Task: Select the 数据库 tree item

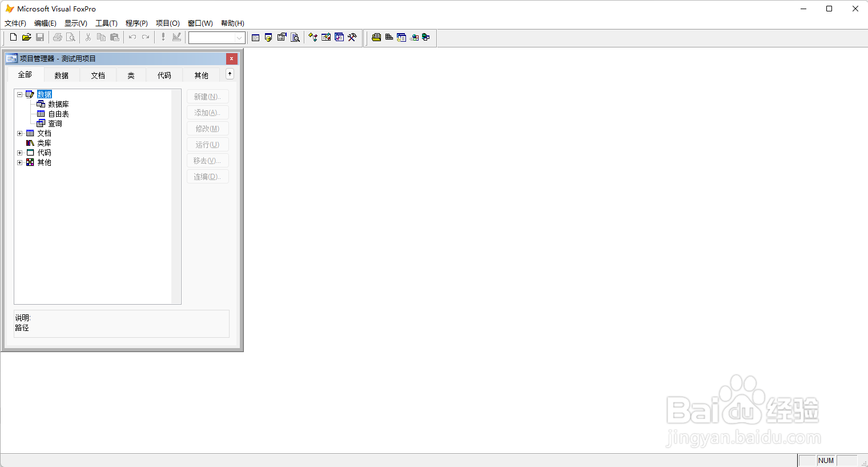Action: pyautogui.click(x=58, y=104)
